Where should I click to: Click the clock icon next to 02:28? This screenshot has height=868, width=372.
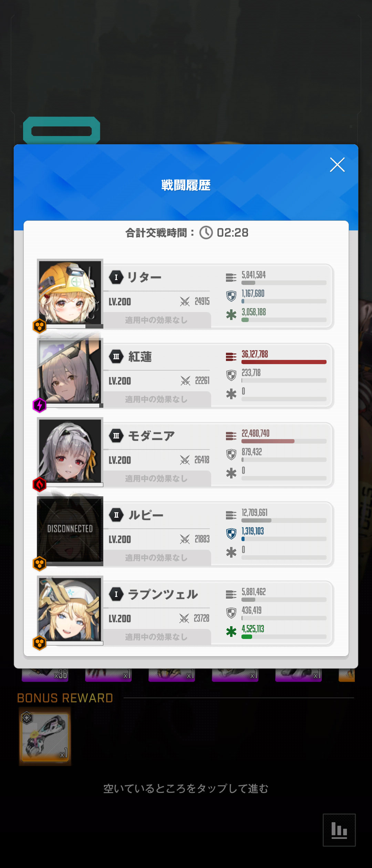[206, 232]
